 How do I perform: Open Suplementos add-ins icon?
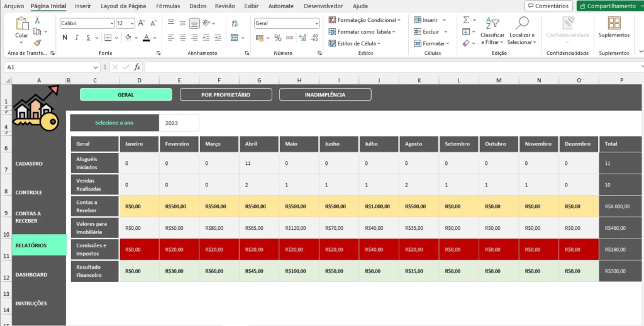click(613, 26)
